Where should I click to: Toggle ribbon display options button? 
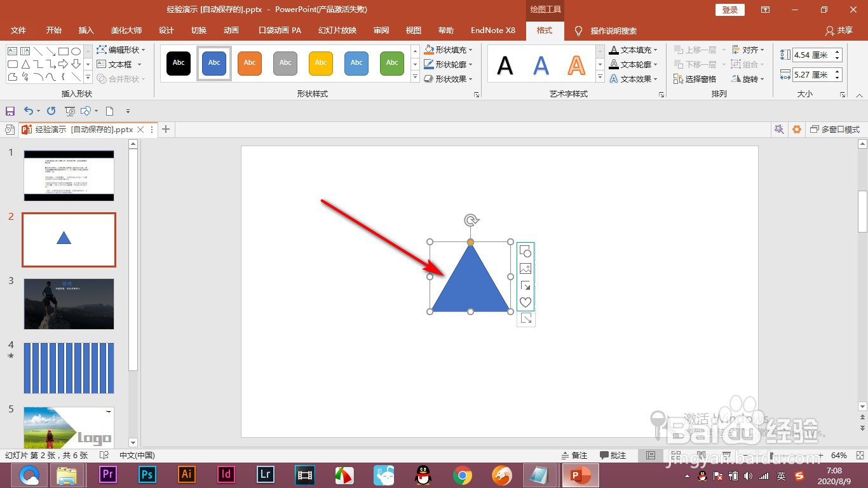[x=766, y=10]
